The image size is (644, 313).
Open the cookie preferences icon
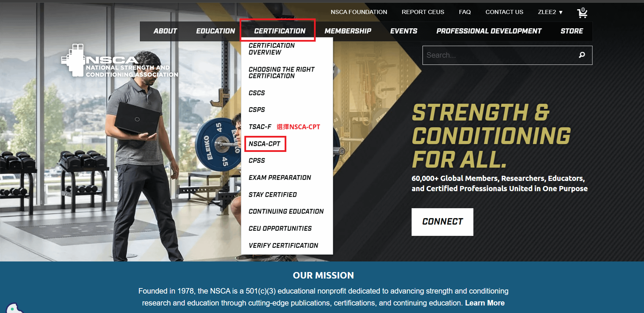coord(14,308)
